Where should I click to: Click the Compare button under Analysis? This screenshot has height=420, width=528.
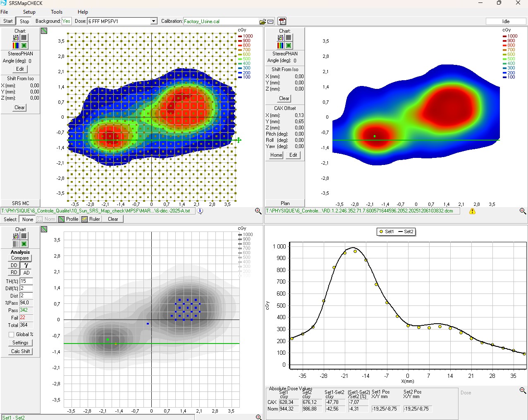20,258
